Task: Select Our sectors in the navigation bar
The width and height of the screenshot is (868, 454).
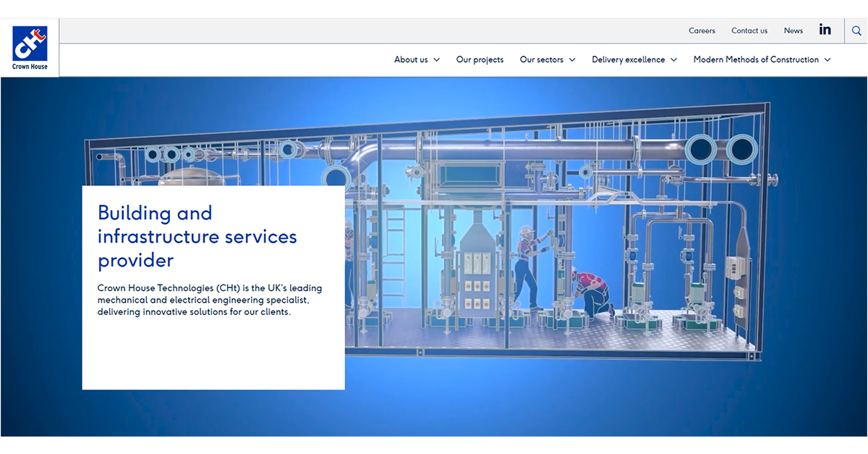Action: (542, 59)
